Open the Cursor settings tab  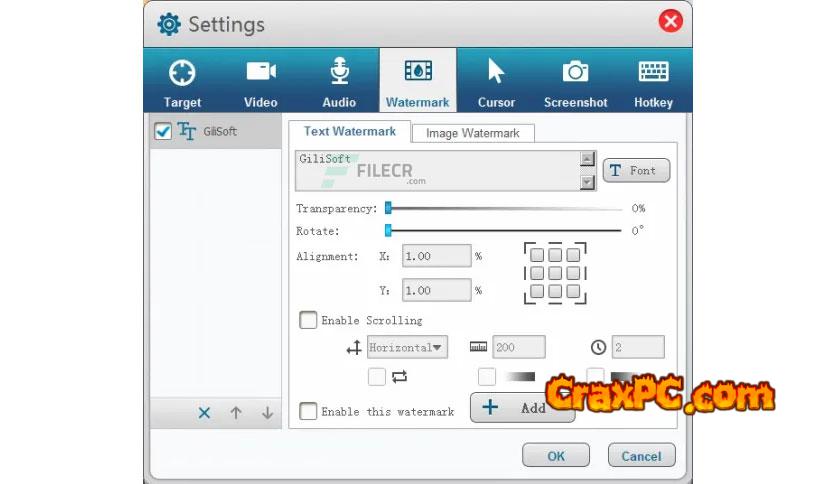tap(496, 81)
